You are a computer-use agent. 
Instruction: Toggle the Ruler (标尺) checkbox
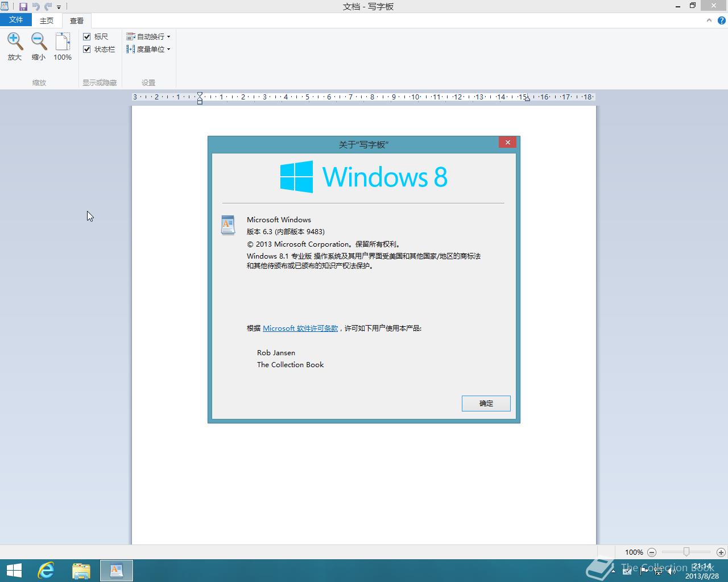pos(87,36)
